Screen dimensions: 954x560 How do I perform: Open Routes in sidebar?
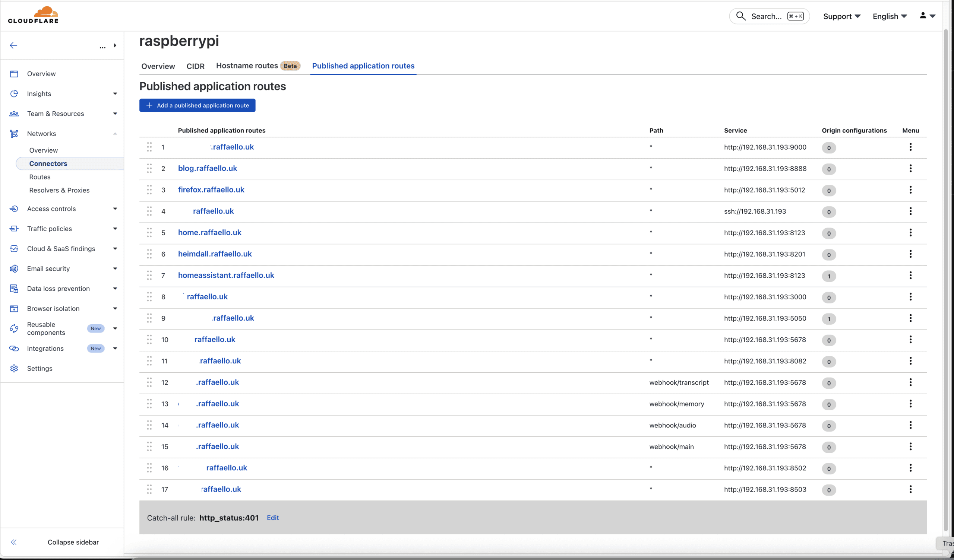(40, 177)
